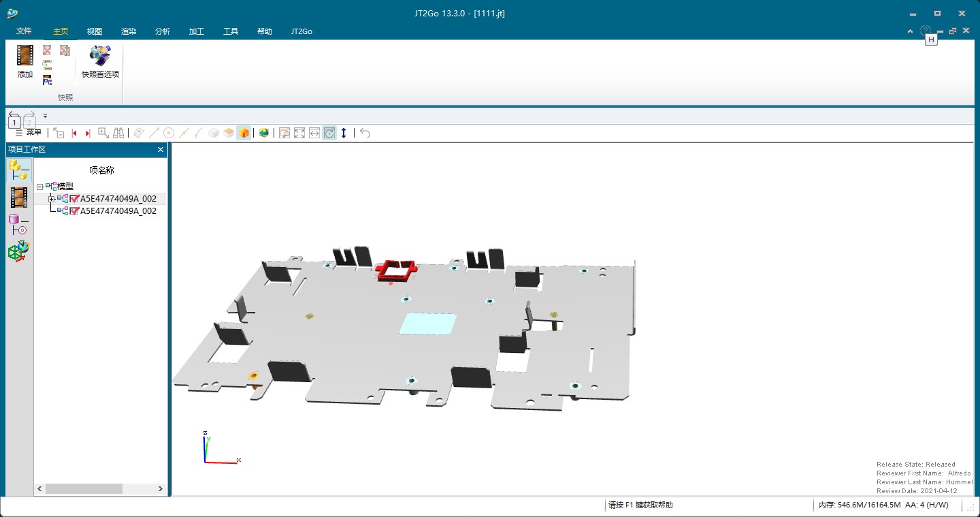Click the globe icon in the toolbar
This screenshot has height=517, width=980.
point(263,134)
